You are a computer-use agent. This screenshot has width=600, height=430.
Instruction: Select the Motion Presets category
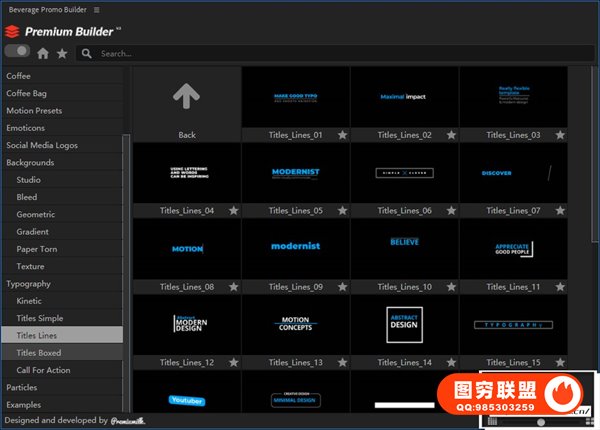pyautogui.click(x=33, y=110)
